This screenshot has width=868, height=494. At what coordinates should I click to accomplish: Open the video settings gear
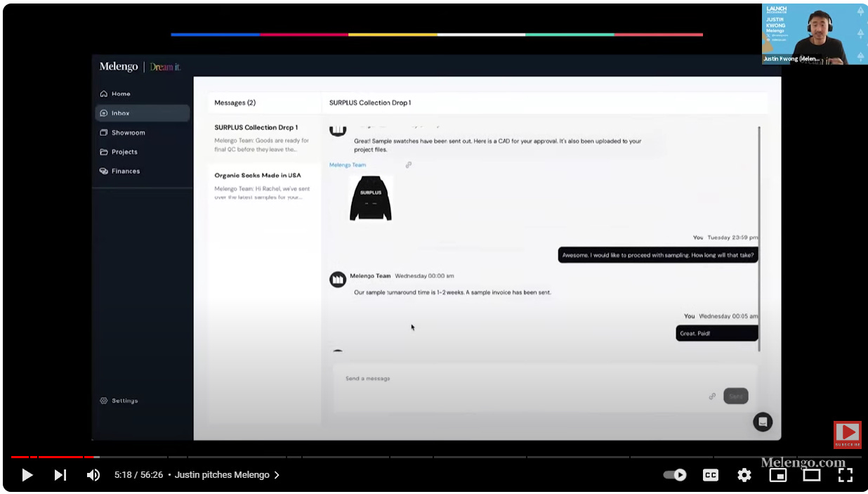pyautogui.click(x=744, y=475)
